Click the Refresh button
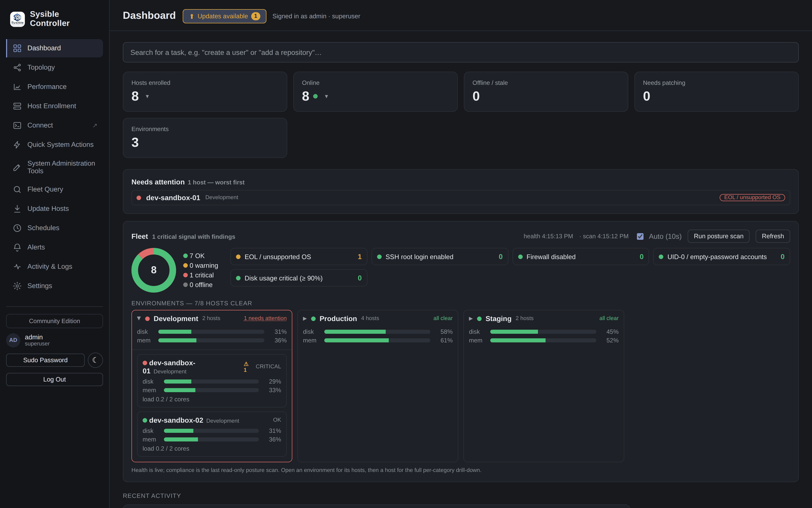The image size is (812, 508). click(773, 236)
